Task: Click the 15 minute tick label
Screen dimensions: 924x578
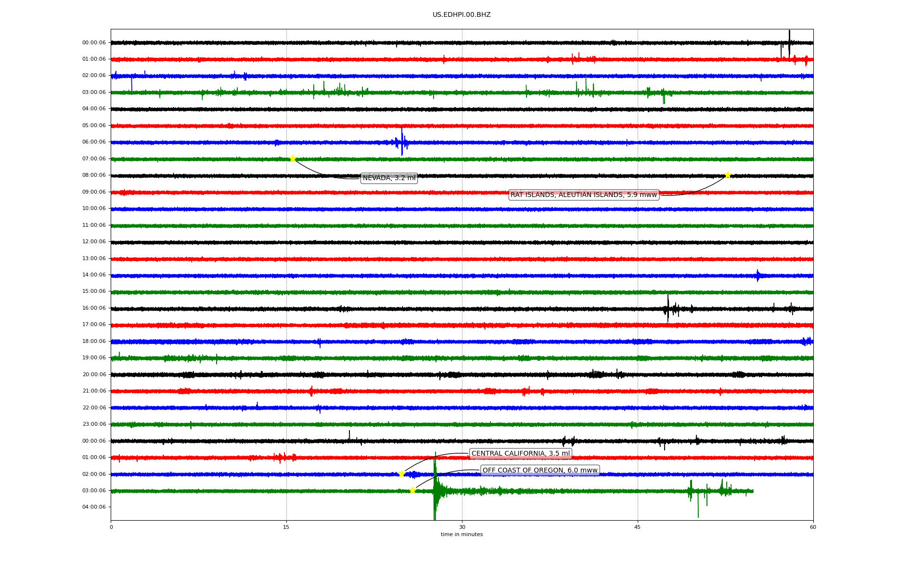Action: pyautogui.click(x=286, y=527)
